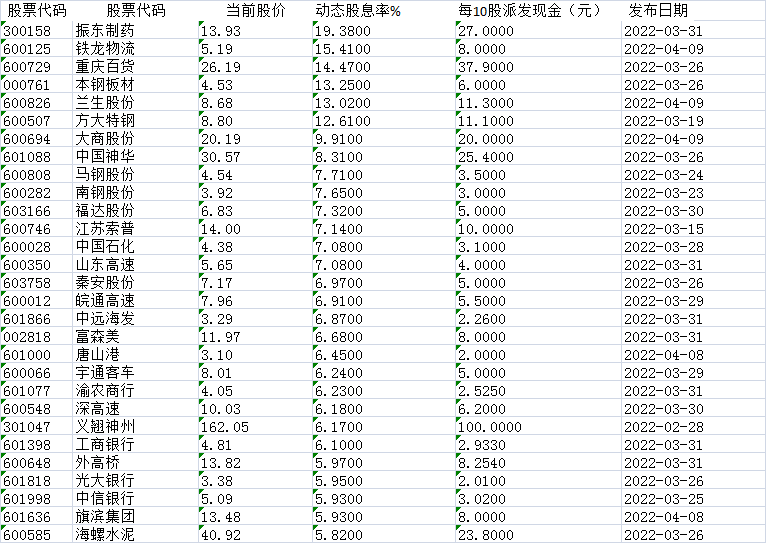The width and height of the screenshot is (766, 543).
Task: Select stock name 本钢板材
Action: [x=105, y=85]
